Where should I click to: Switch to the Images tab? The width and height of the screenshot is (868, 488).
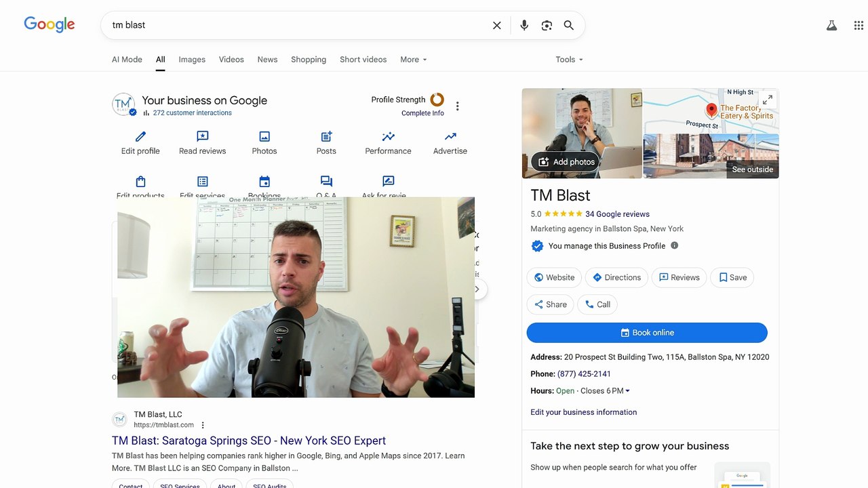coord(192,60)
